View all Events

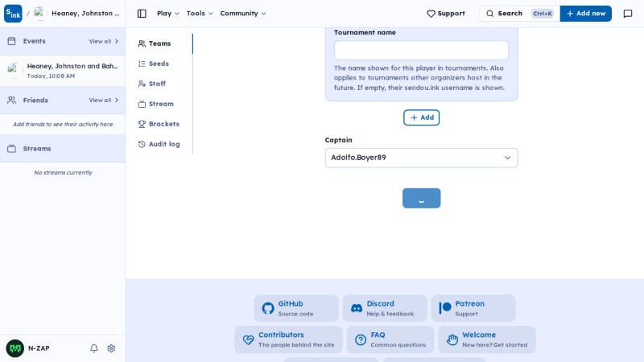pos(104,42)
